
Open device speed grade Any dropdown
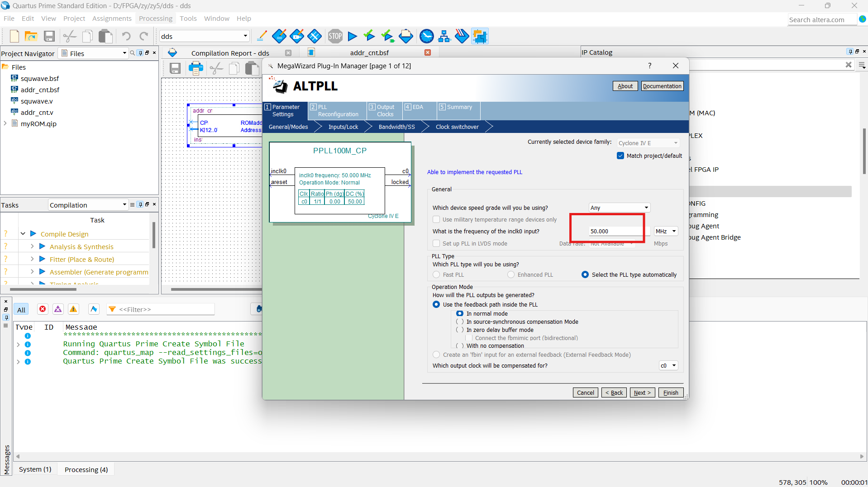pos(619,208)
